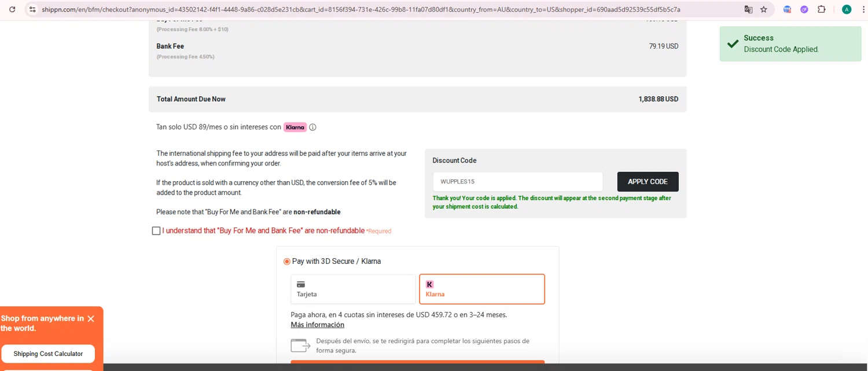Reload the page with the refresh icon

click(12, 9)
